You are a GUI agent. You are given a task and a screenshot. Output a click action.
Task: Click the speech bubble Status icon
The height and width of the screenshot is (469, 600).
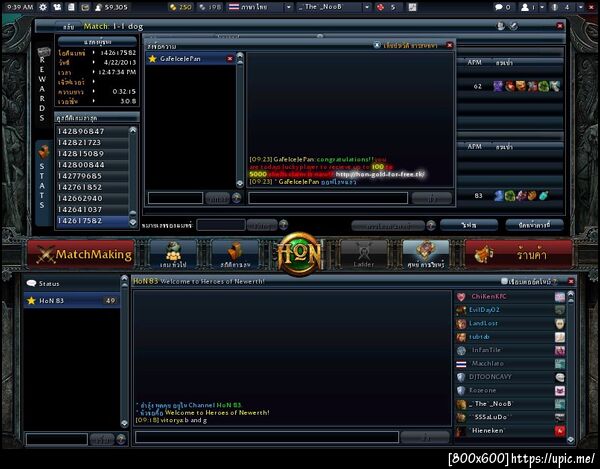tap(31, 283)
